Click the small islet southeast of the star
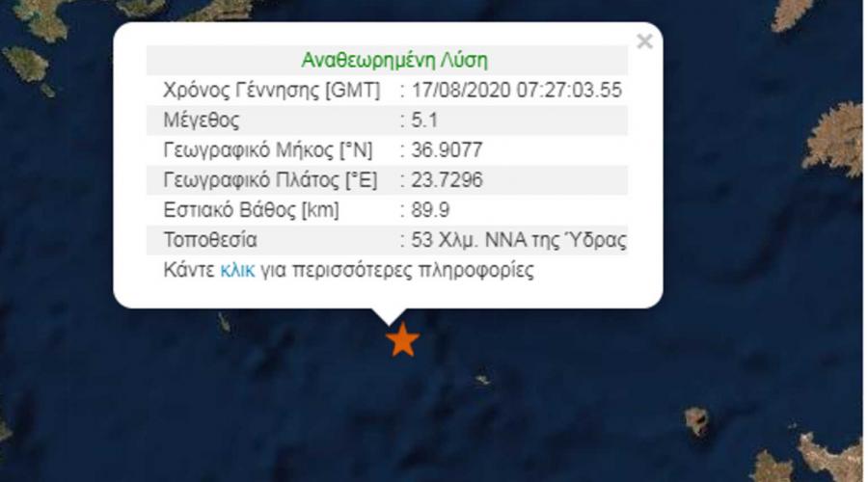This screenshot has width=868, height=482. [482, 380]
